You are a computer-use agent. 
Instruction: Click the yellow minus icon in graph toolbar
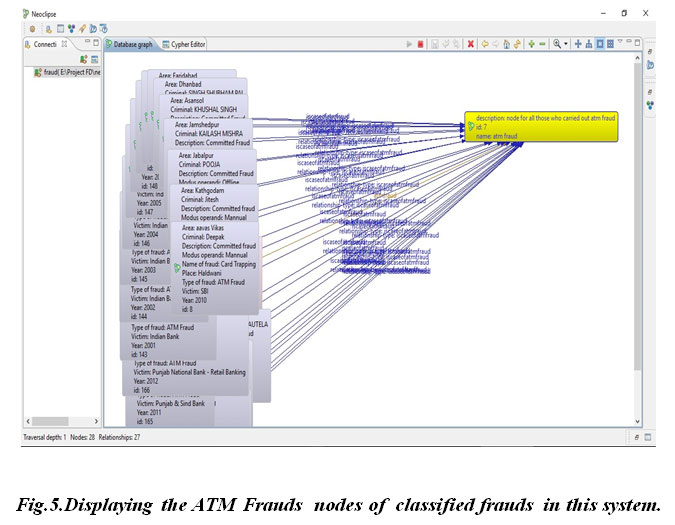tap(543, 44)
